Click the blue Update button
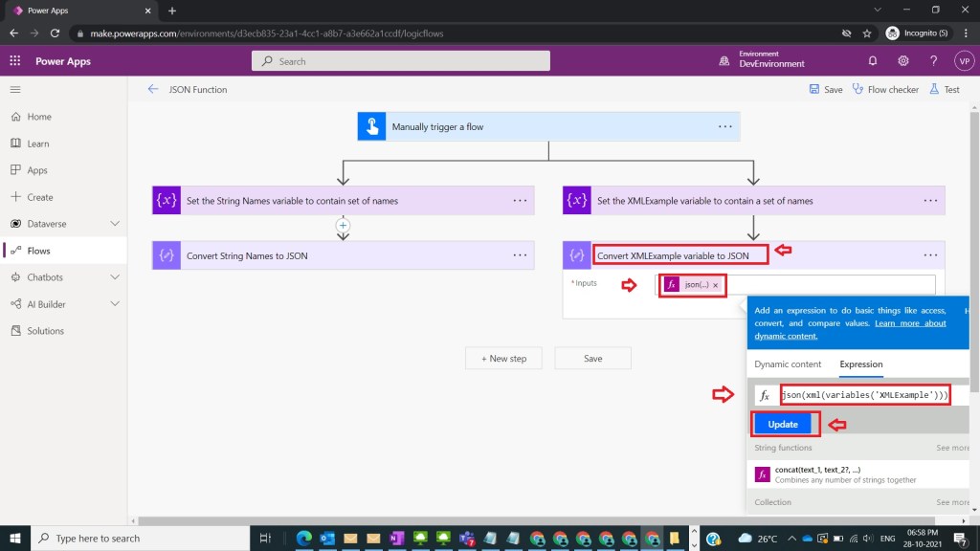Image resolution: width=980 pixels, height=551 pixels. (x=783, y=425)
